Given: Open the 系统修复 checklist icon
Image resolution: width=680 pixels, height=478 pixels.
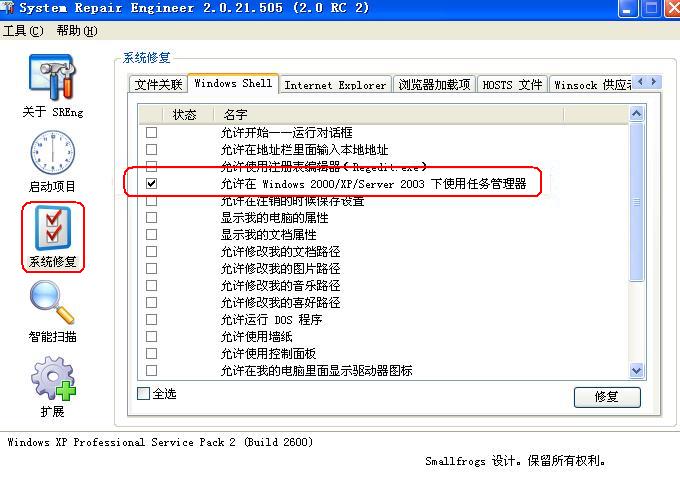Looking at the screenshot, I should [53, 228].
